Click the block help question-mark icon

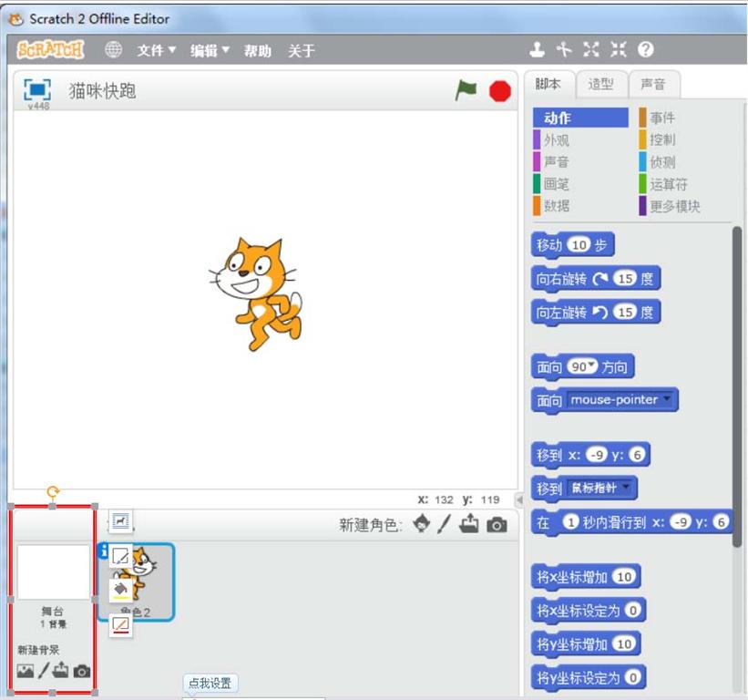646,50
